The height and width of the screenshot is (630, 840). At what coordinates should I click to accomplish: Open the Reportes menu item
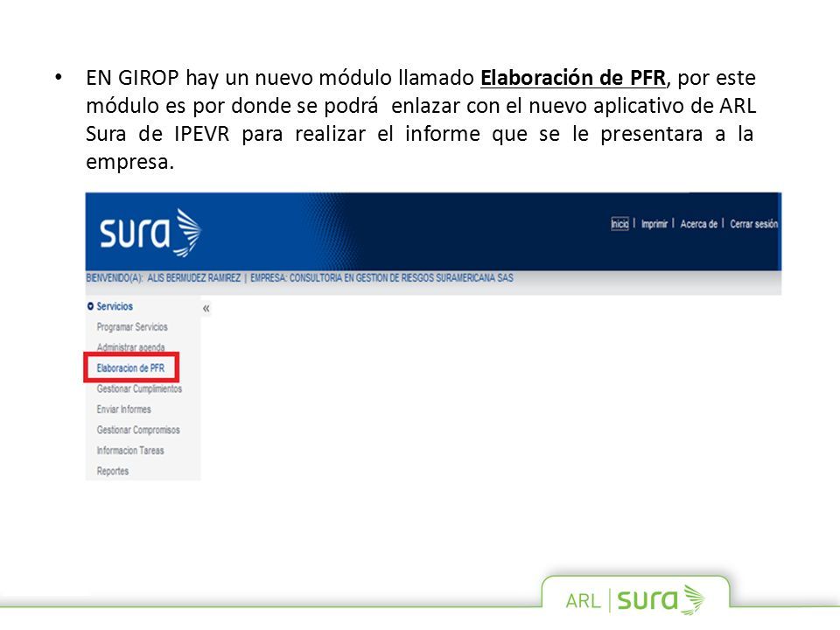[113, 472]
